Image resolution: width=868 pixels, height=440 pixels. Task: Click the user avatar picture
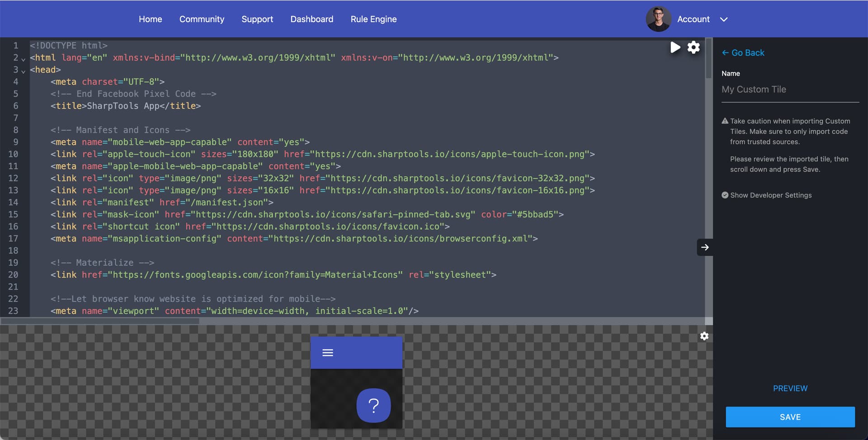(x=658, y=19)
